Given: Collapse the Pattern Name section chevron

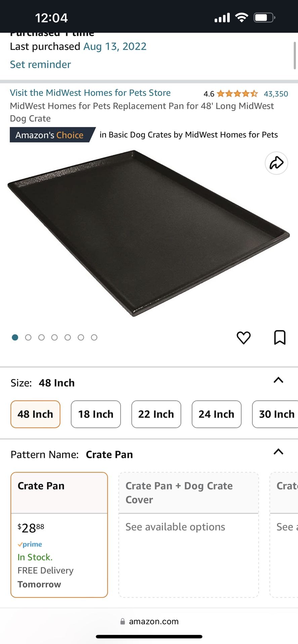Looking at the screenshot, I should point(279,451).
